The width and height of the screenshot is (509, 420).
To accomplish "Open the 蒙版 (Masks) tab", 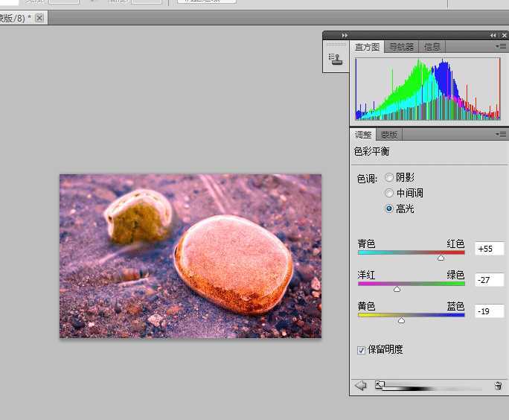I will pos(388,135).
